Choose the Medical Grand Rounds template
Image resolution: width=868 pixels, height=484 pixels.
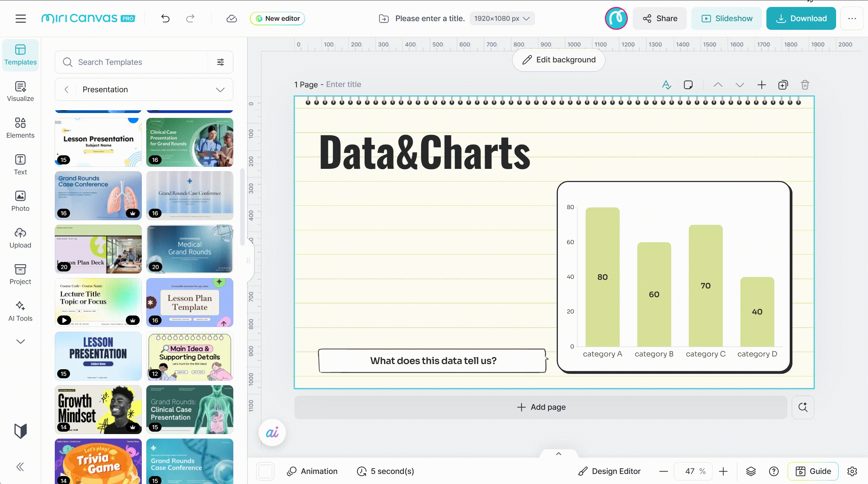[190, 249]
